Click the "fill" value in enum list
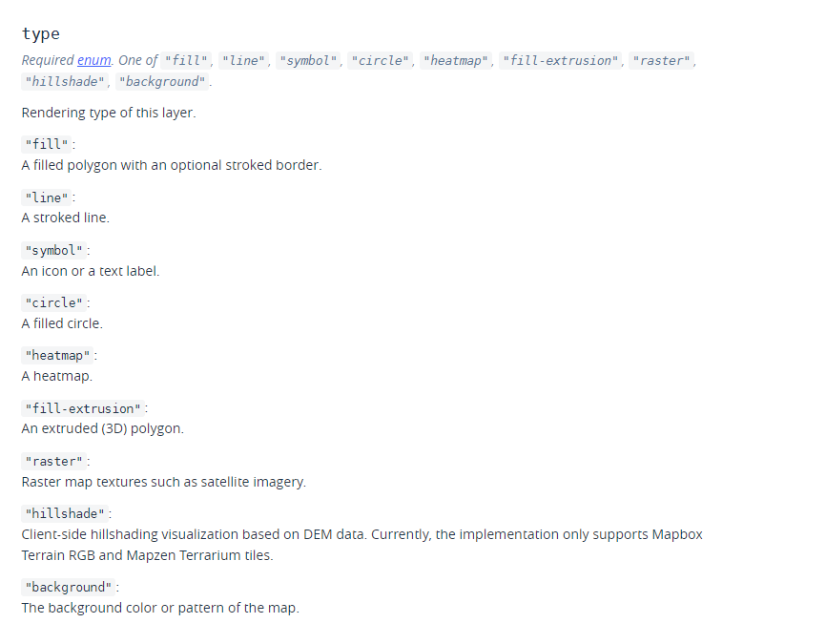 pyautogui.click(x=186, y=61)
